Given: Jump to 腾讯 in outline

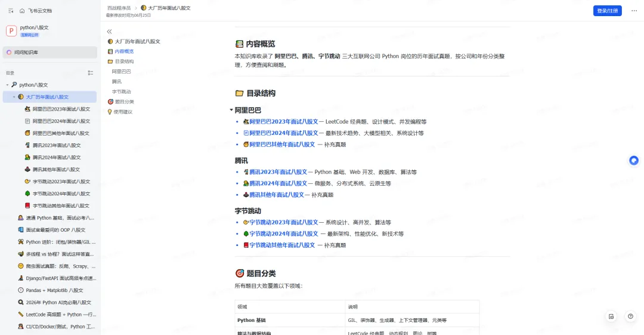Looking at the screenshot, I should (x=117, y=81).
